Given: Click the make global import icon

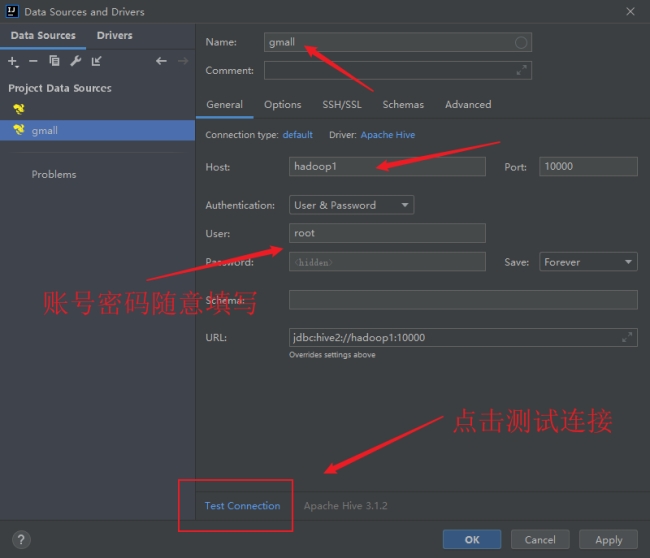Looking at the screenshot, I should pos(96,62).
